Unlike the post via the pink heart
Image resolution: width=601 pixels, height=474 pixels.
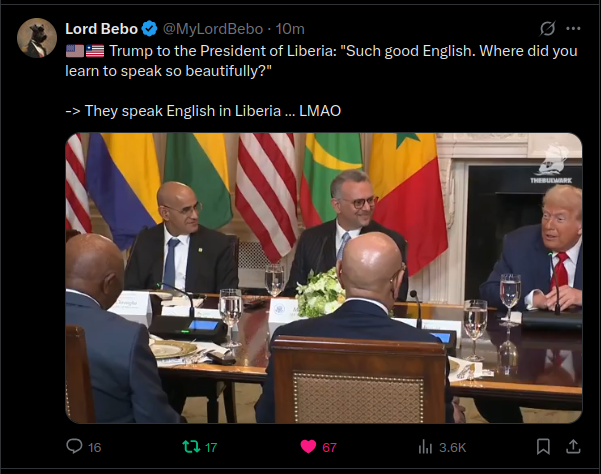click(308, 447)
